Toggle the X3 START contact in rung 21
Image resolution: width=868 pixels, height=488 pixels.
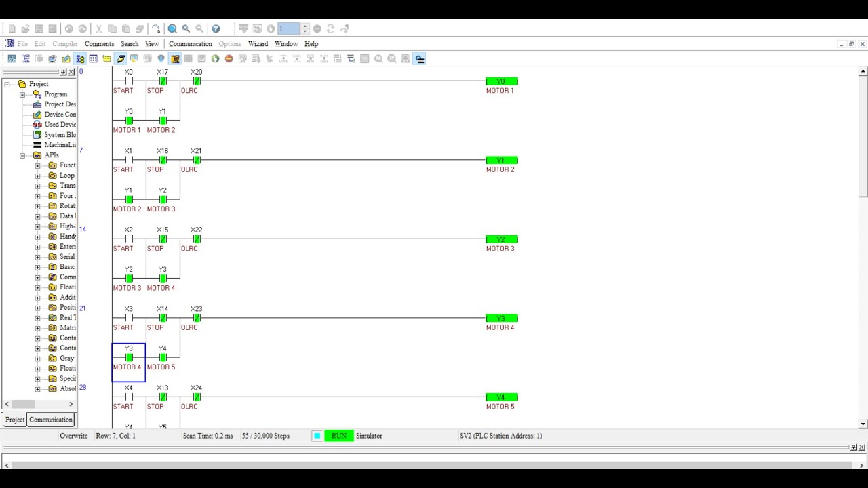pyautogui.click(x=129, y=318)
